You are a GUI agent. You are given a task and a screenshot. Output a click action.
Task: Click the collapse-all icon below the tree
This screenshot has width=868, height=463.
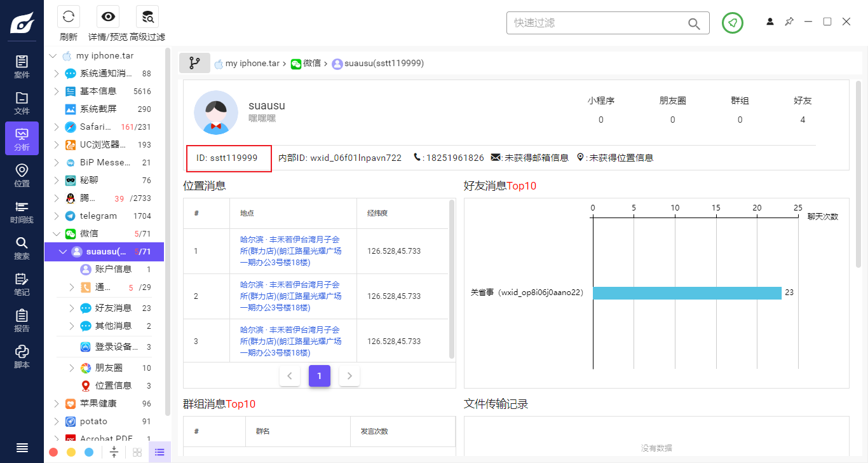(x=114, y=452)
